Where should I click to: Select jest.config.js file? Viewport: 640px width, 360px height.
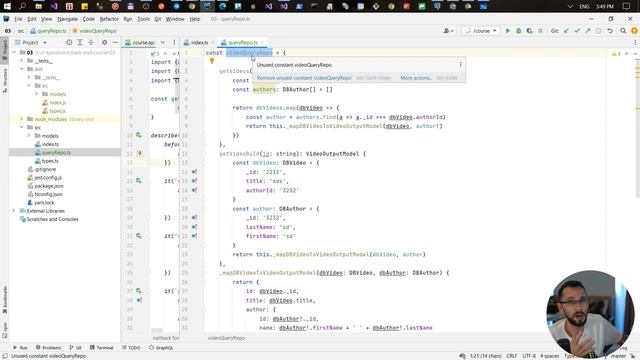click(48, 178)
